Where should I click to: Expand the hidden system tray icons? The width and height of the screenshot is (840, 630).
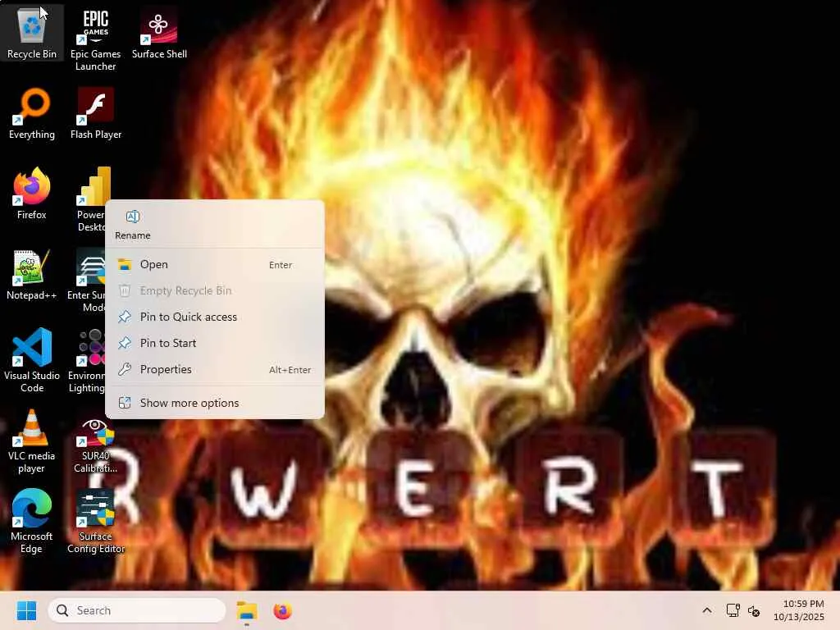[x=707, y=610]
